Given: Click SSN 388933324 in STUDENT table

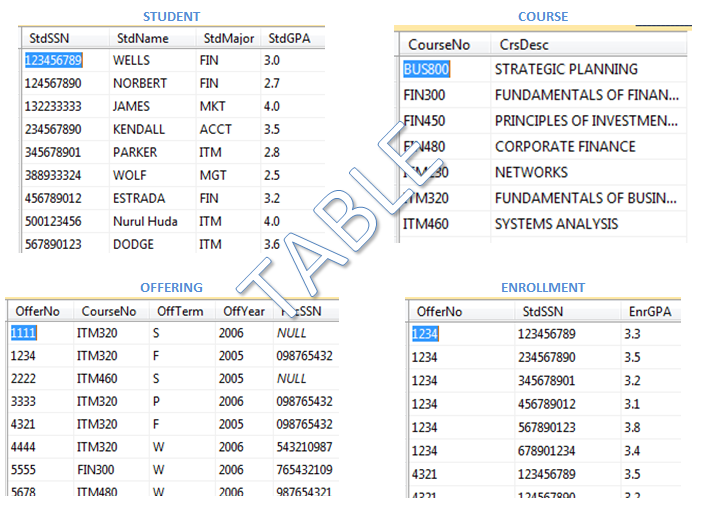Looking at the screenshot, I should click(53, 175).
